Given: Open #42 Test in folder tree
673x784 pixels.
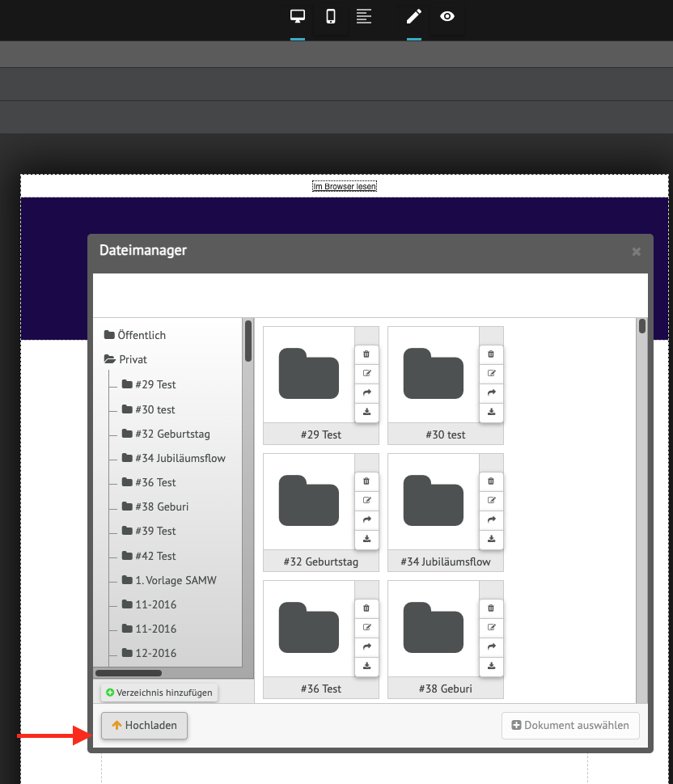Looking at the screenshot, I should coord(149,556).
